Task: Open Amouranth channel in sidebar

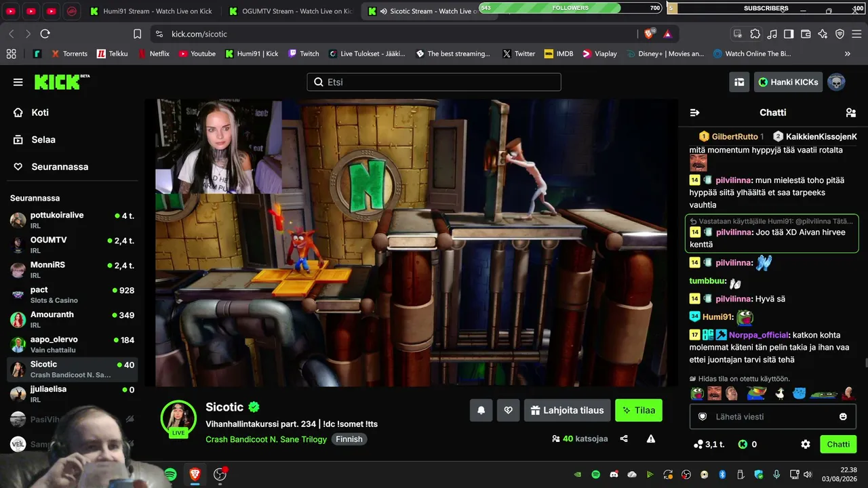Action: point(72,319)
